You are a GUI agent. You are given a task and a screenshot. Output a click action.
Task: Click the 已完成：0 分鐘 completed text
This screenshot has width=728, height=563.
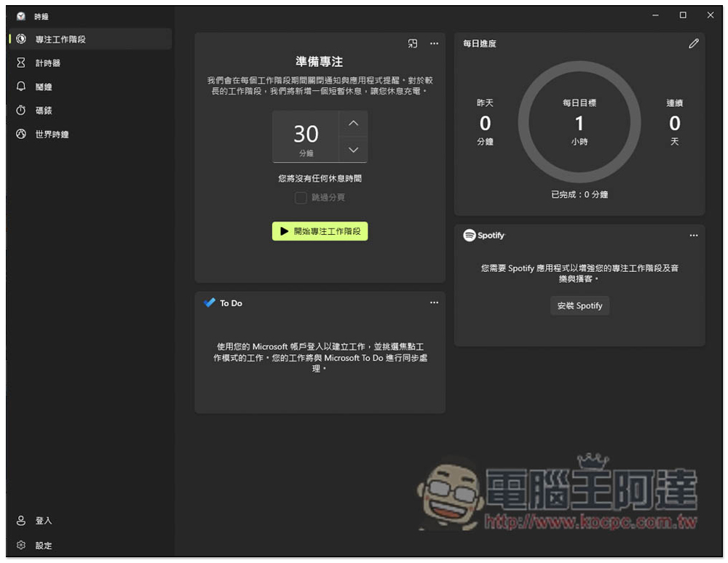[579, 195]
